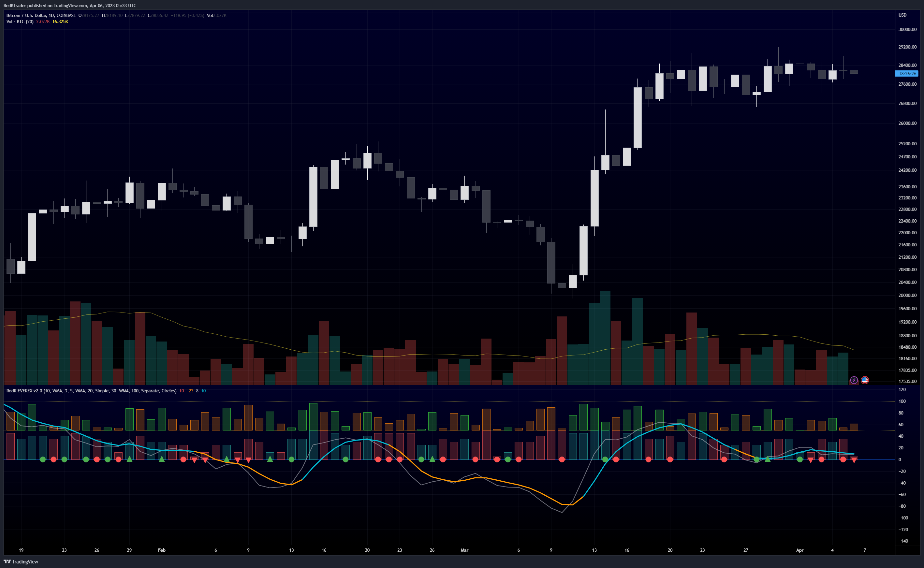Click the red 2.027K volume value
This screenshot has height=568, width=924.
43,22
